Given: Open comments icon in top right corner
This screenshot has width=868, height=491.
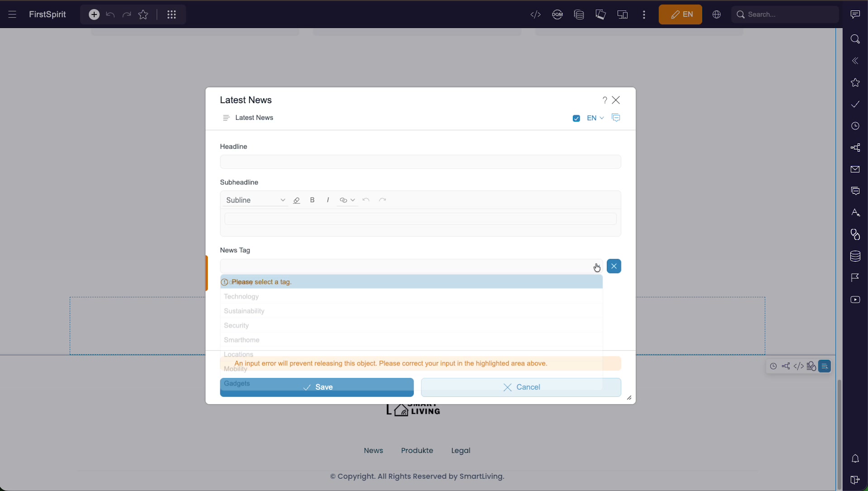Looking at the screenshot, I should [x=855, y=14].
